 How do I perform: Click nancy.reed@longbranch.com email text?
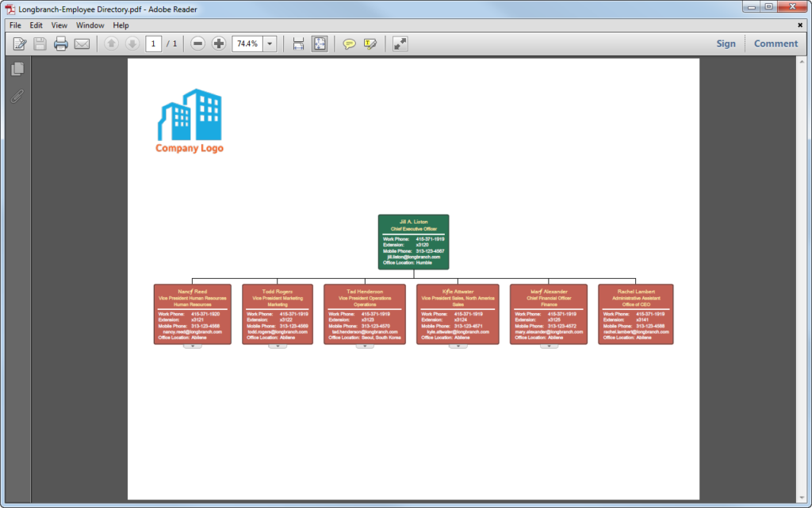click(192, 331)
